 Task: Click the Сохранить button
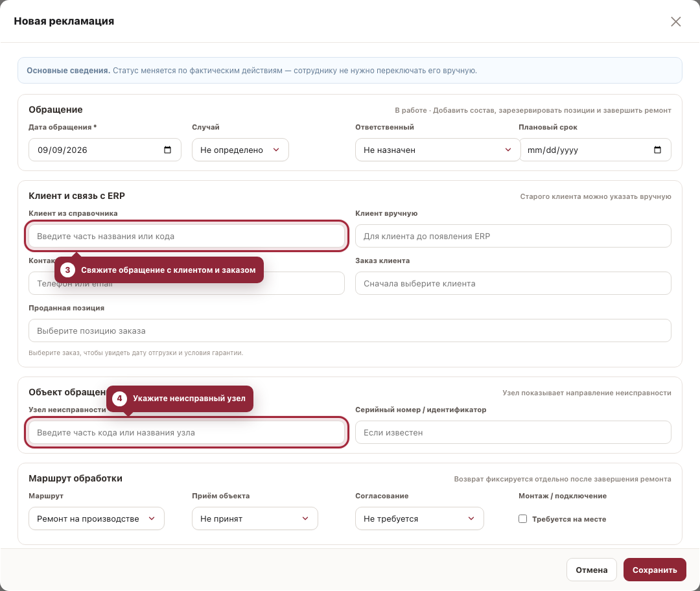tap(655, 570)
